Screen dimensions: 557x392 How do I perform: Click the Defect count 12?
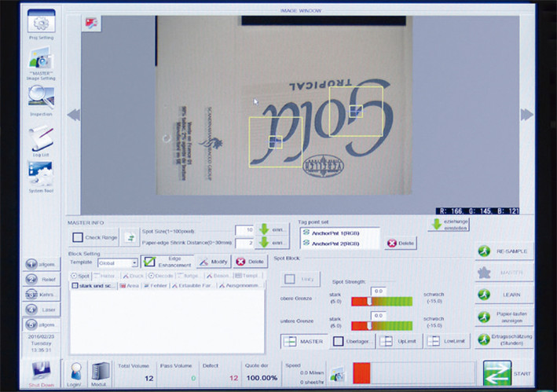pyautogui.click(x=233, y=378)
